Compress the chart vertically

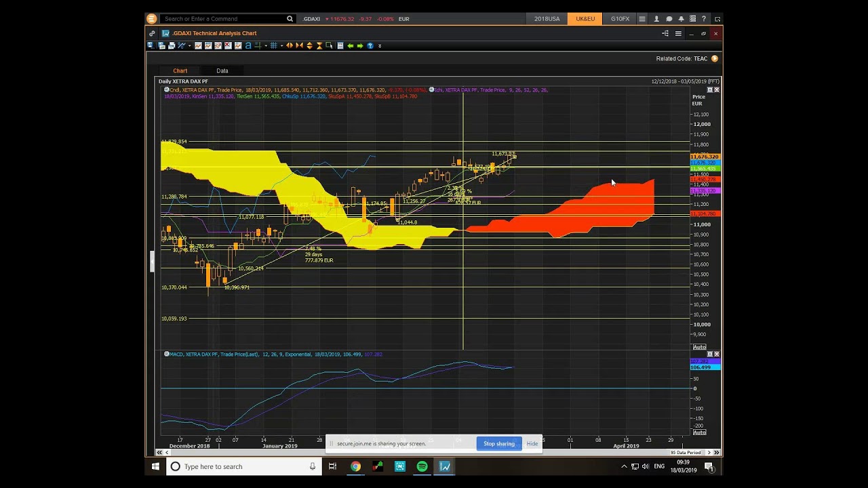point(319,45)
